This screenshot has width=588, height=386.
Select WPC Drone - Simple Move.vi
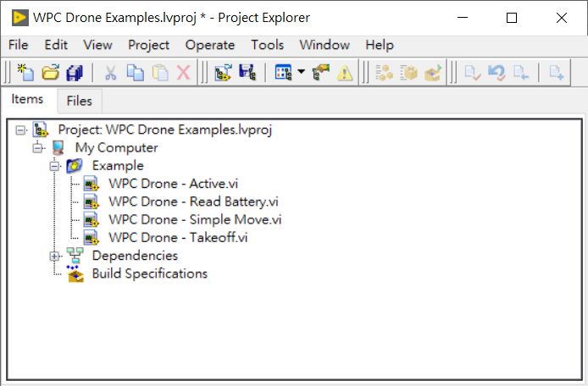click(195, 220)
